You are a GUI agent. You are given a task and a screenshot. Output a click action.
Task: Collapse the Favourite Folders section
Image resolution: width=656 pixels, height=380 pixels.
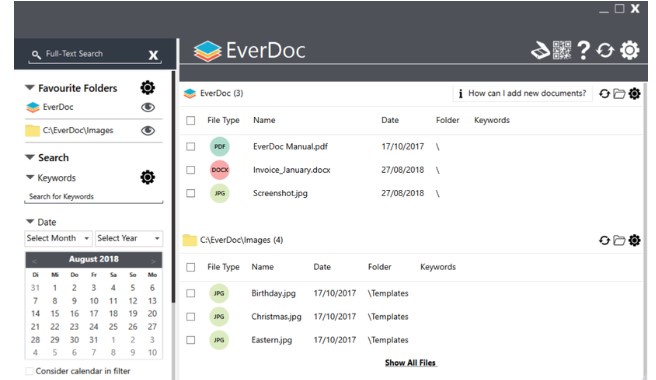click(x=30, y=88)
